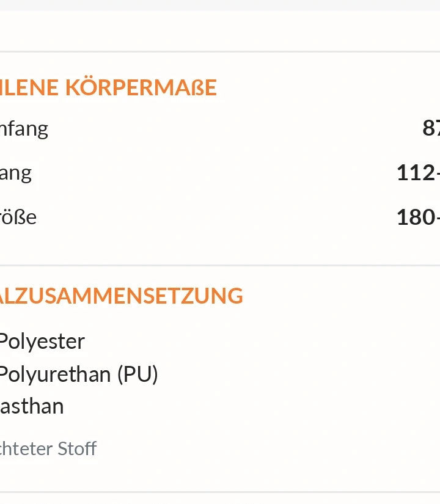Select the row label ending in 'nfang'
This screenshot has height=504, width=440.
pos(24,130)
